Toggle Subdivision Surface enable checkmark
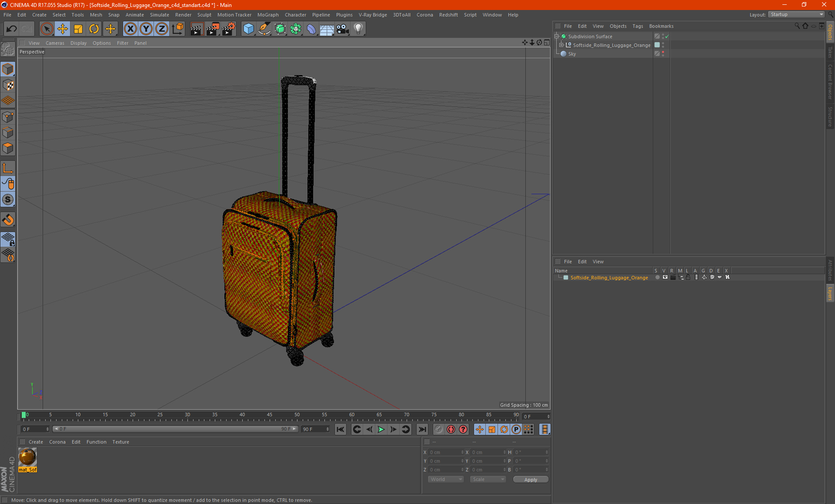The height and width of the screenshot is (504, 835). tap(667, 36)
